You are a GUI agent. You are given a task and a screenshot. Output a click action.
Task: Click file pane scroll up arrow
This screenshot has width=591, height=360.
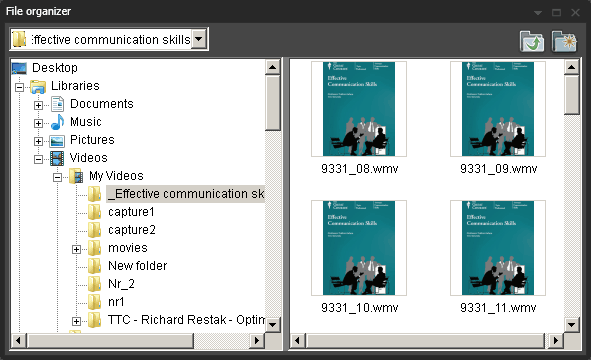571,67
